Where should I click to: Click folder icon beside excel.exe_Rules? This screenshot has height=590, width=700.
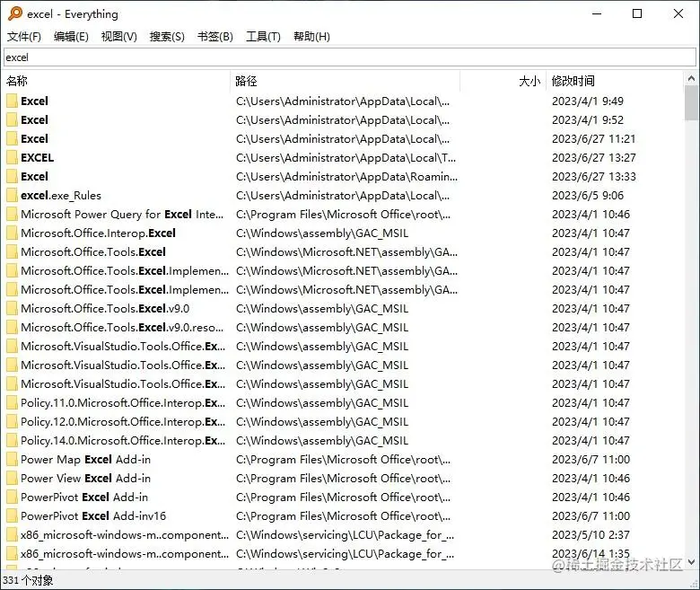[x=12, y=195]
